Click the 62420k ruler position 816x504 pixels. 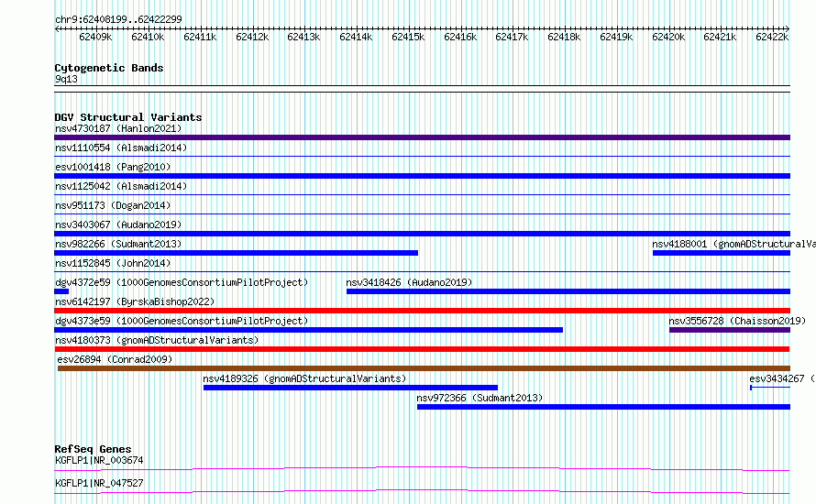[x=668, y=37]
